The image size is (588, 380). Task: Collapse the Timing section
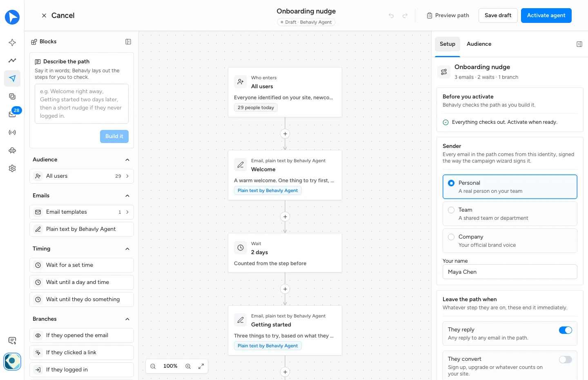(127, 249)
